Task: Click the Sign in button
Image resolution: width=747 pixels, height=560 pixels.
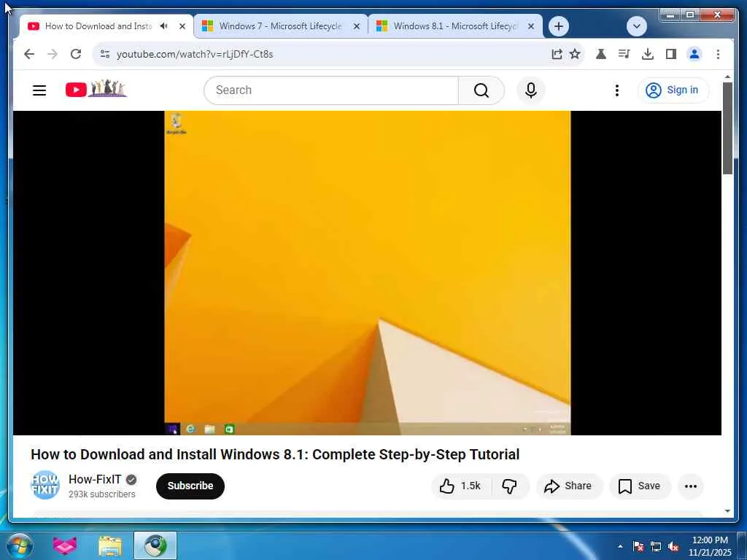Action: click(x=673, y=90)
